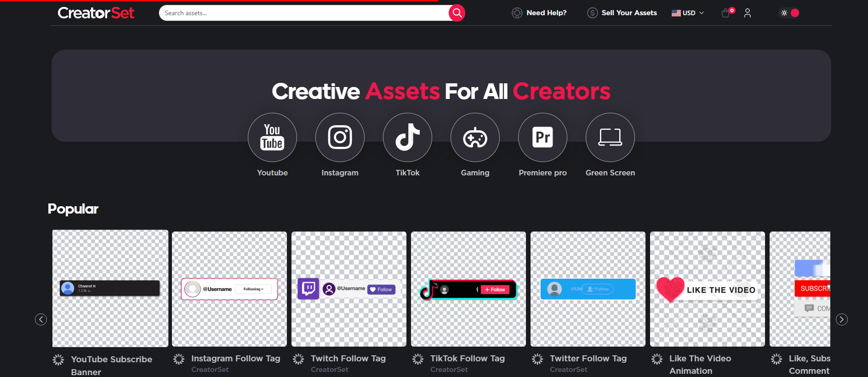The image size is (868, 377).
Task: Click the dollar coin Sell icon
Action: (593, 13)
